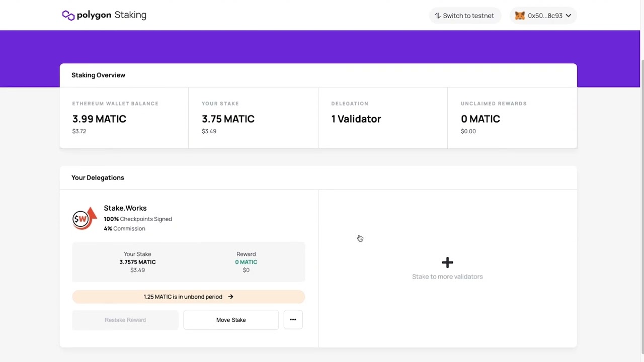This screenshot has width=644, height=362.
Task: Click the $3.72 wallet balance dollar value
Action: 79,131
